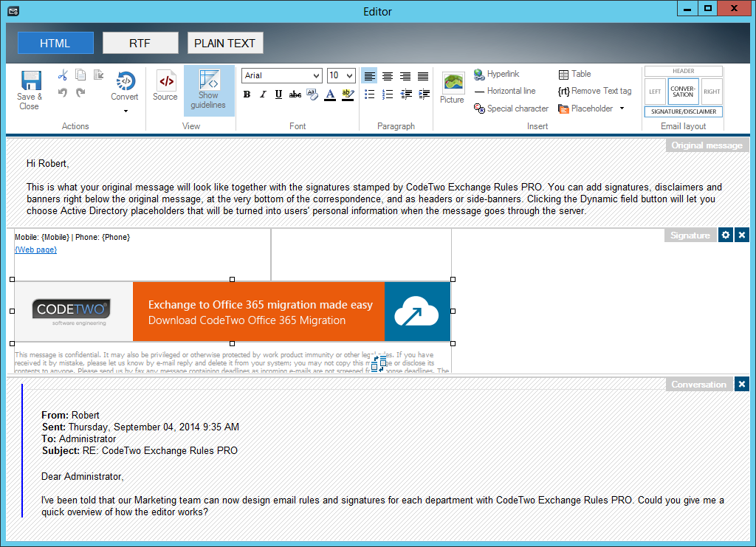Insert a Horizontal line
Image resolution: width=756 pixels, height=547 pixels.
(x=505, y=91)
